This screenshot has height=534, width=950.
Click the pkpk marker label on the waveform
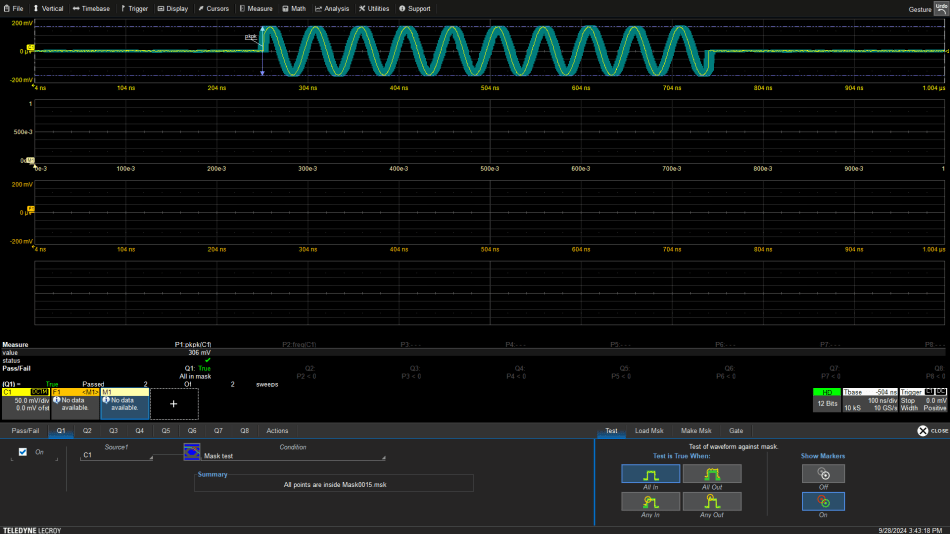(251, 36)
